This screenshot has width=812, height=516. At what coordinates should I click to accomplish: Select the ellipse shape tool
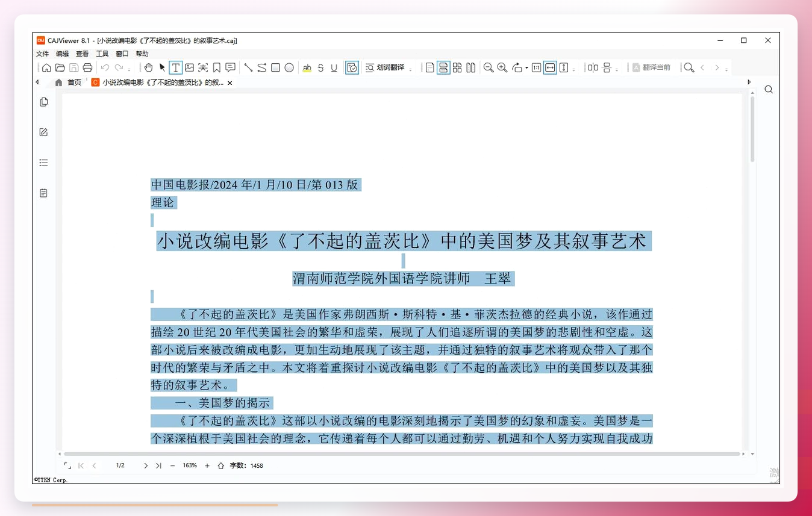coord(289,67)
